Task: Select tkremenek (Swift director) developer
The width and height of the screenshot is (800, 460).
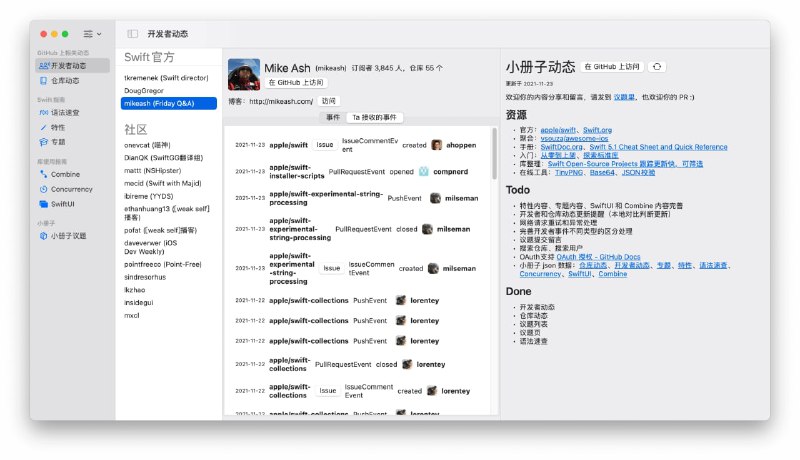Action: (x=168, y=78)
